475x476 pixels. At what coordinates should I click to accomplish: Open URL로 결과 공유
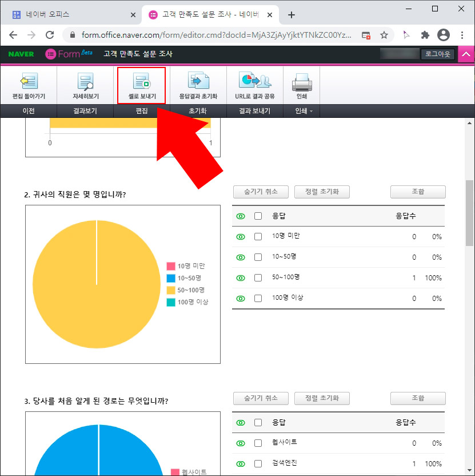pyautogui.click(x=254, y=85)
